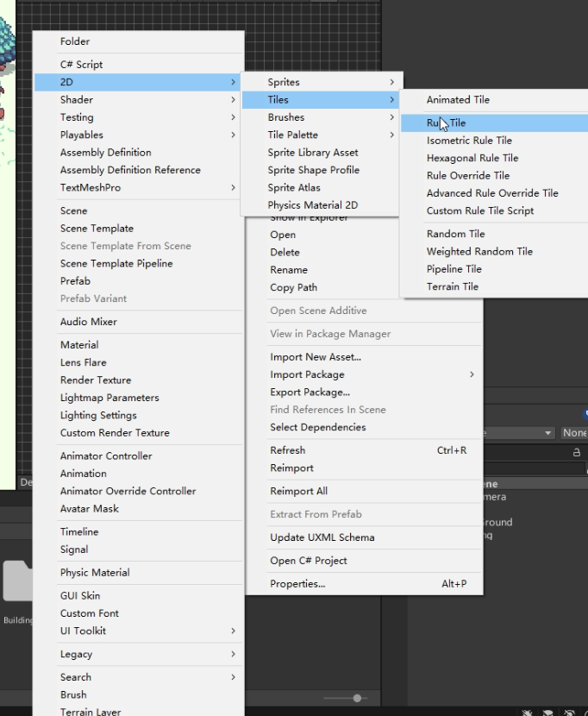Create a Brush asset

(x=138, y=694)
